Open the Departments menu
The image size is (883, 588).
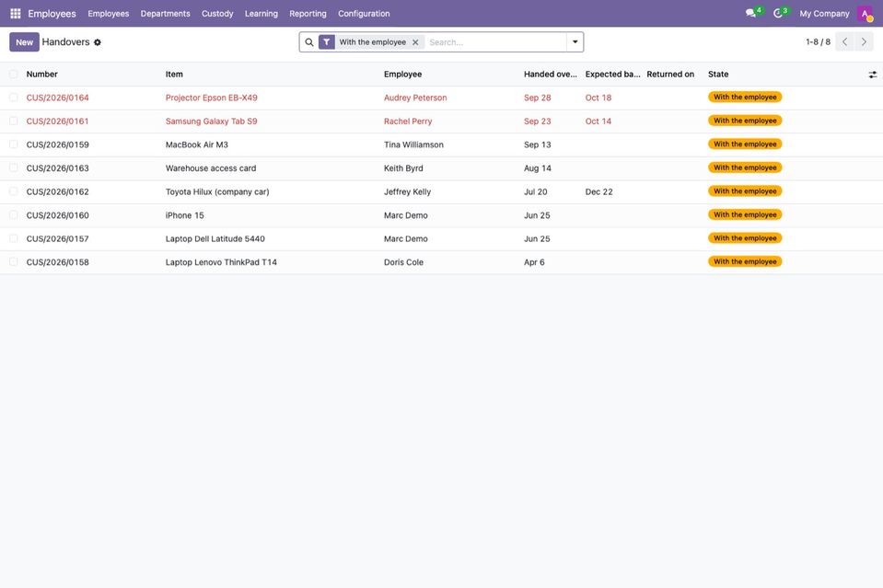coord(166,14)
